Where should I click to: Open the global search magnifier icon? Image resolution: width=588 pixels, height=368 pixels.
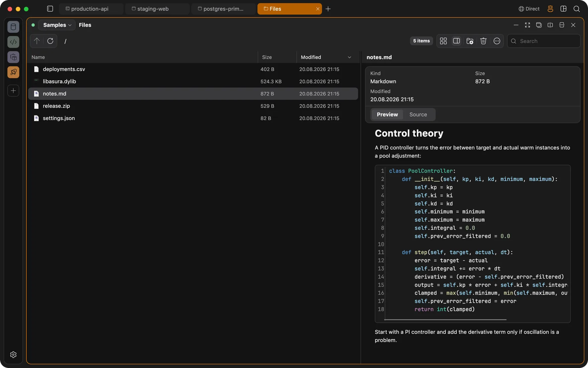[x=577, y=9]
